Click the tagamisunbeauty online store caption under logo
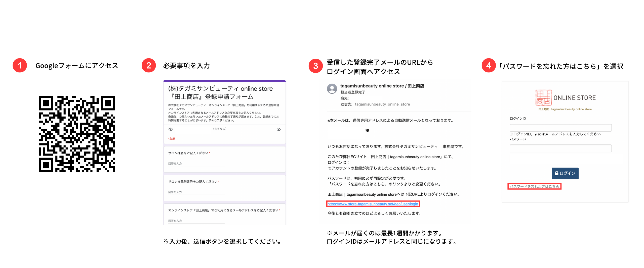 coord(565,109)
